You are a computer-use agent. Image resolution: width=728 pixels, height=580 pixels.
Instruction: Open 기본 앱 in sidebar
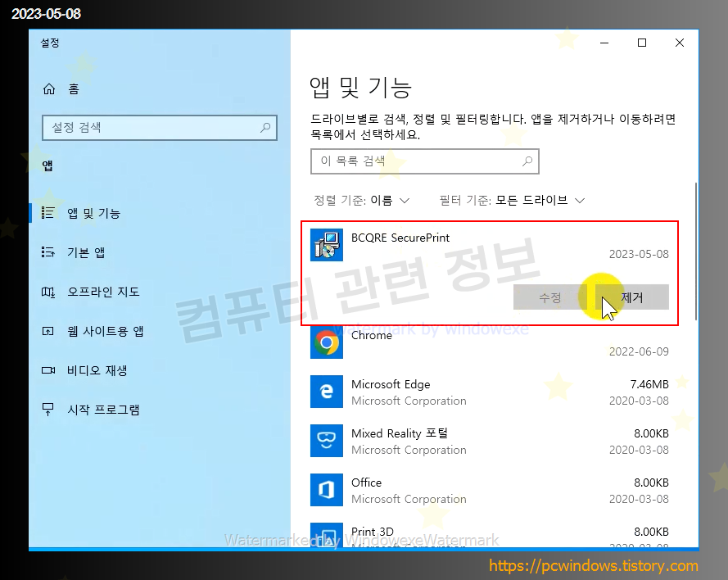[x=85, y=252]
